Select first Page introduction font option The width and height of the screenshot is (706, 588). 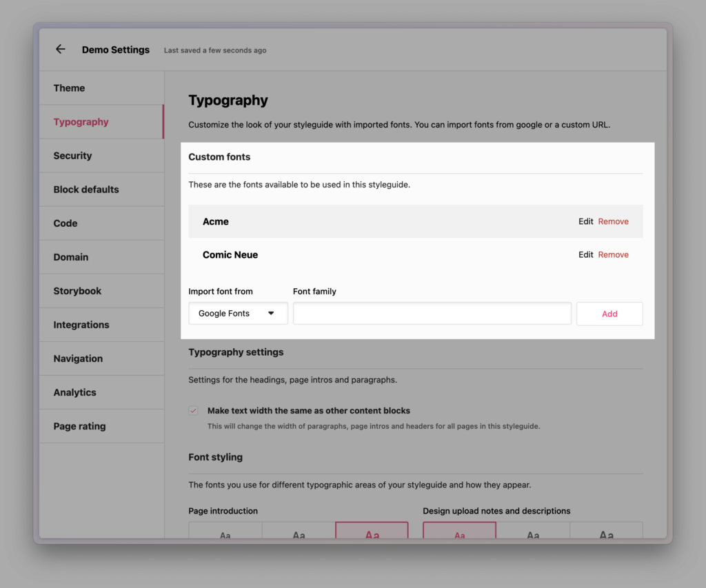coord(225,530)
